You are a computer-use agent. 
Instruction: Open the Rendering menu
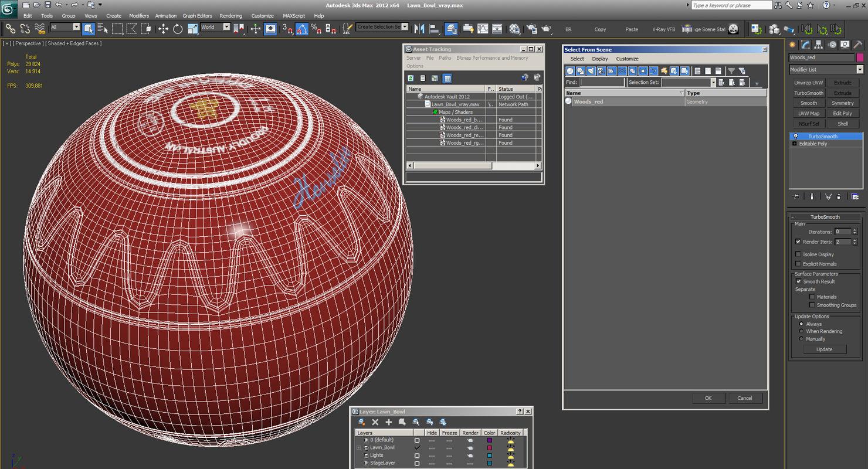[x=230, y=16]
